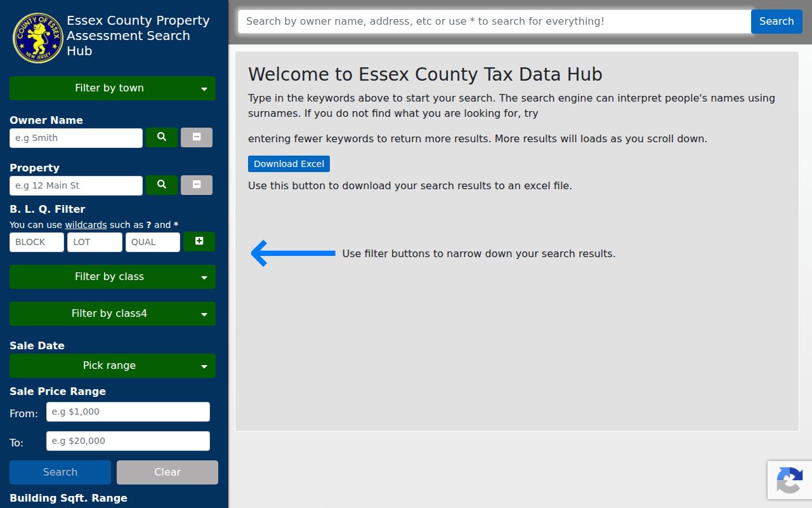This screenshot has width=812, height=508.
Task: Click the Property minus clear icon
Action: (197, 185)
